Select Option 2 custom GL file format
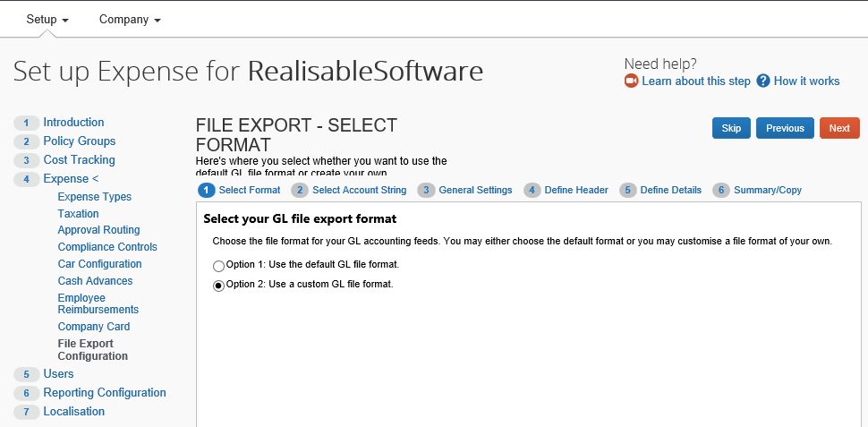Image resolution: width=868 pixels, height=427 pixels. 219,286
